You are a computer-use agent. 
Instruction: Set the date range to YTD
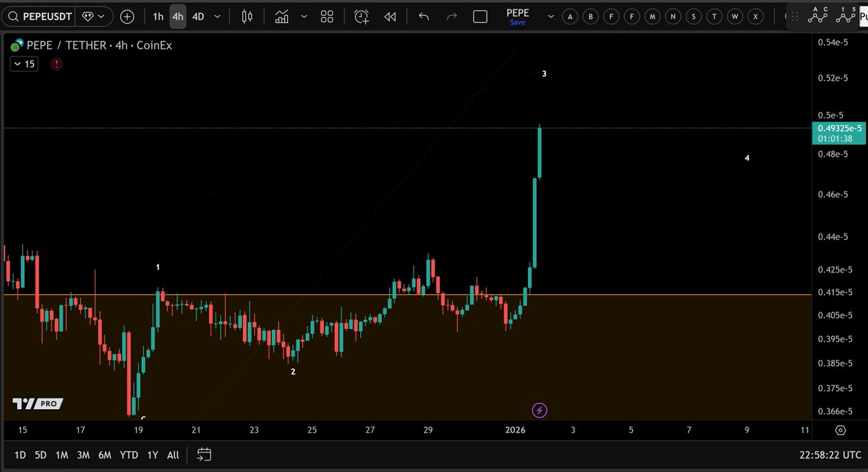pyautogui.click(x=129, y=455)
